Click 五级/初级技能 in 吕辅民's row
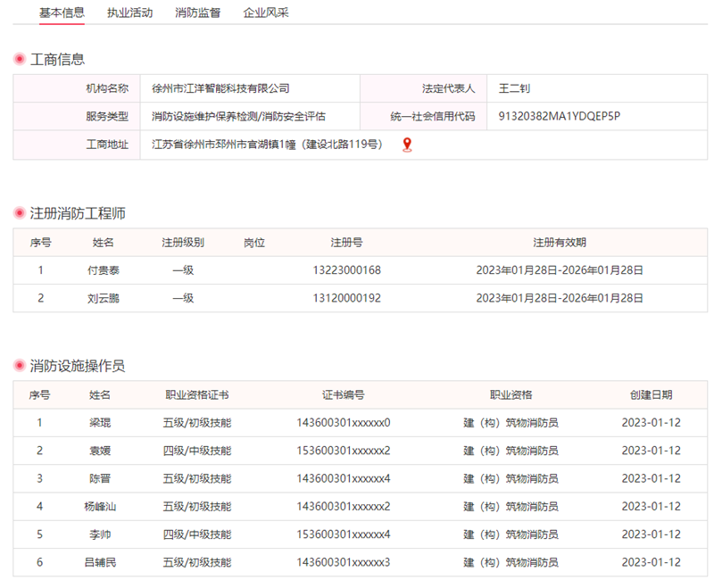Screen dimensions: 714x588 tap(197, 562)
